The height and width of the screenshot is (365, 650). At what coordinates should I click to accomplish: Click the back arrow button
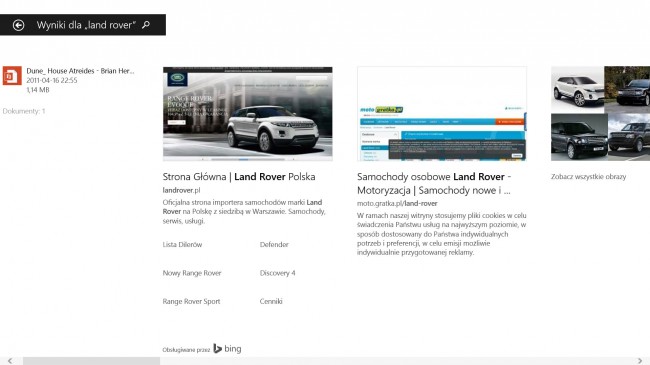click(x=18, y=25)
